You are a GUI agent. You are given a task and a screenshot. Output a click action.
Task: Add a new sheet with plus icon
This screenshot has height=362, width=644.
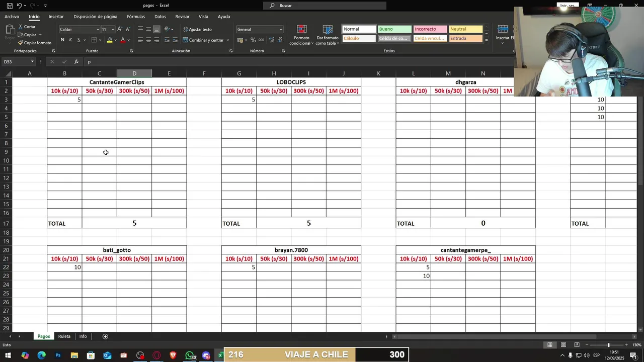(105, 336)
